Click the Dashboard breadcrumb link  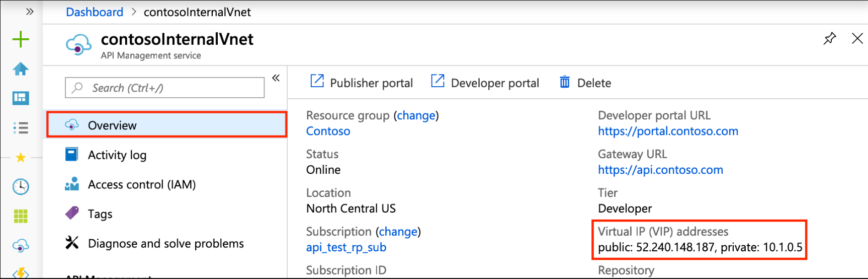[95, 12]
